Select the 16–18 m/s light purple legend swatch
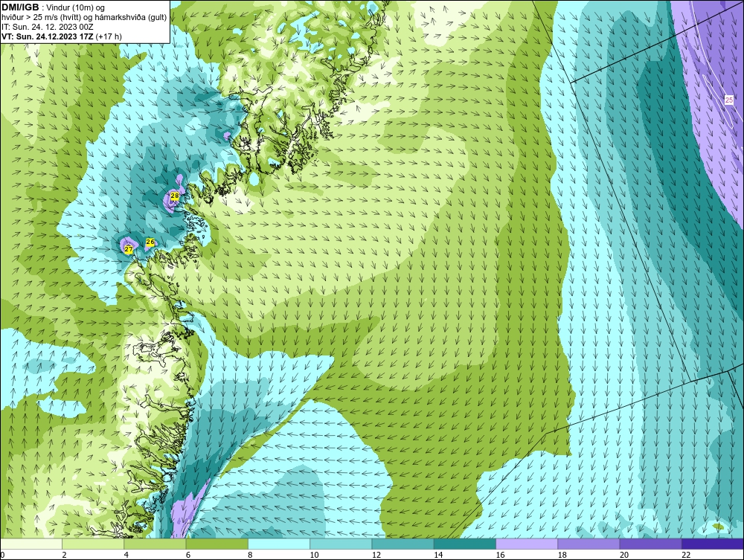Image resolution: width=744 pixels, height=560 pixels. click(527, 544)
